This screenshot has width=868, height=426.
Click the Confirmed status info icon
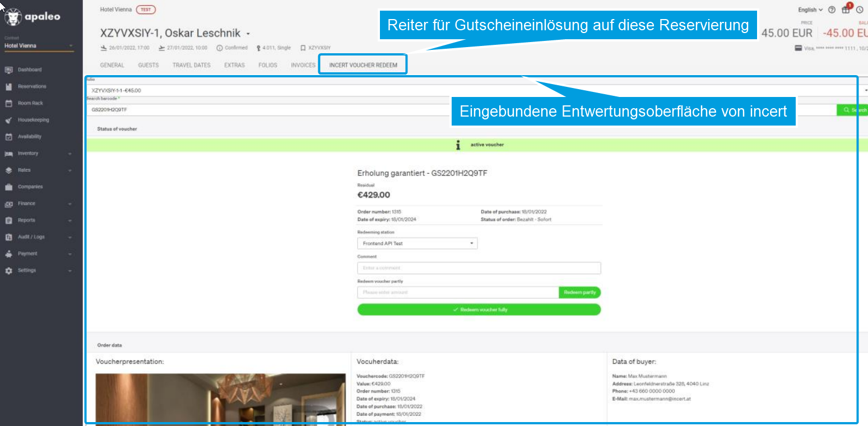coord(219,48)
